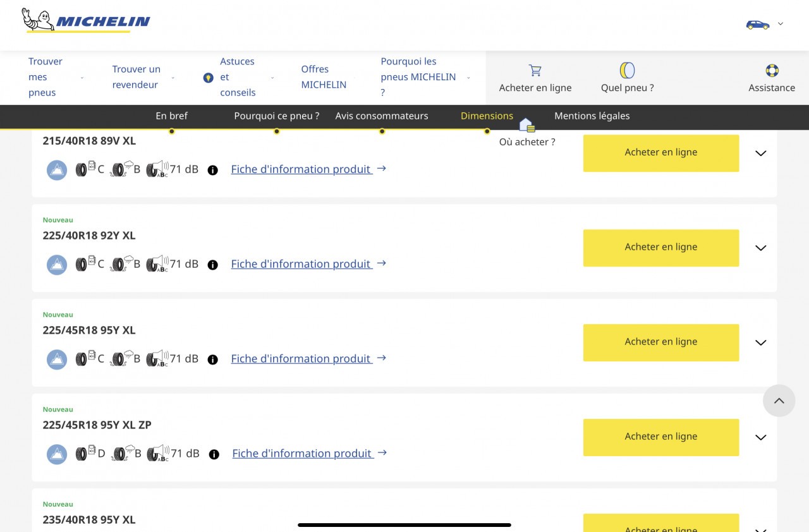Click wet grip icon on 225/45R18 95Y XL row
The image size is (809, 532).
(122, 358)
